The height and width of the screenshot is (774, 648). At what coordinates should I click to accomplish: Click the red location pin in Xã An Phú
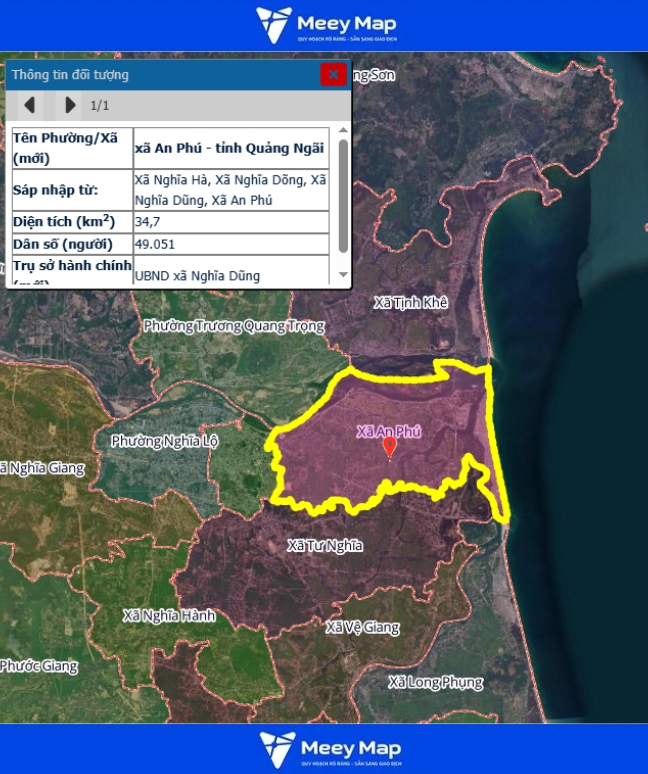pos(390,447)
